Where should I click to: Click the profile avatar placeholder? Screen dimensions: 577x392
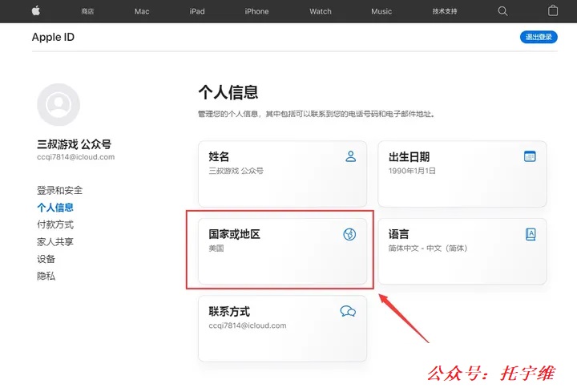pyautogui.click(x=59, y=104)
